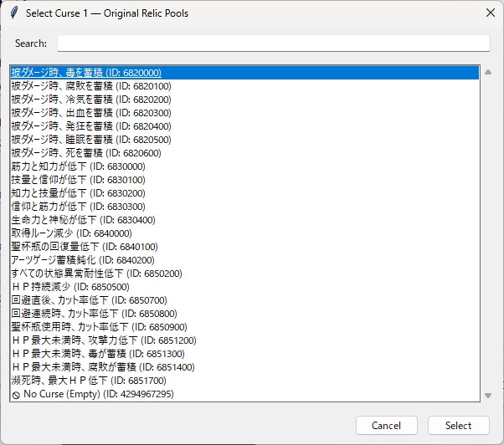Select list entry with ID 6820100
Image resolution: width=504 pixels, height=445 pixels.
244,85
